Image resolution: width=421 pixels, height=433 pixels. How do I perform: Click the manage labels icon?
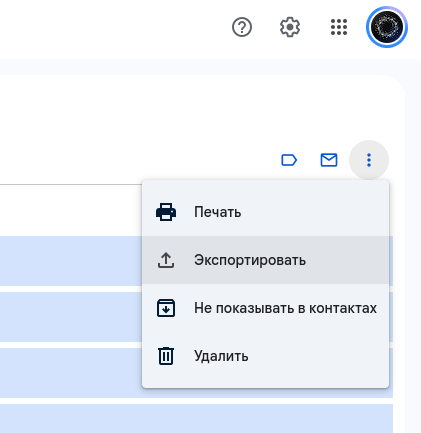(x=289, y=160)
